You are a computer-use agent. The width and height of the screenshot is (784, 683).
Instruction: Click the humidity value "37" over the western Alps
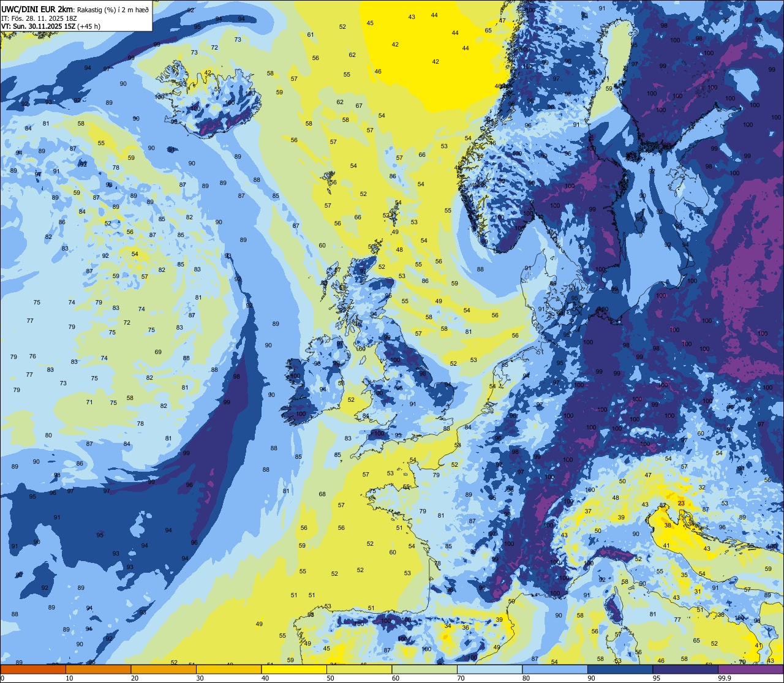point(588,511)
